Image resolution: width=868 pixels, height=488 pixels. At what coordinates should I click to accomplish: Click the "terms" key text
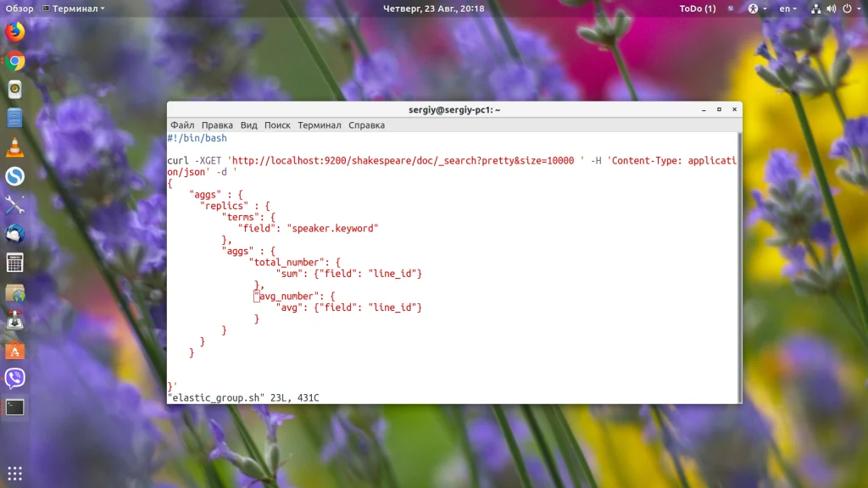pos(241,217)
